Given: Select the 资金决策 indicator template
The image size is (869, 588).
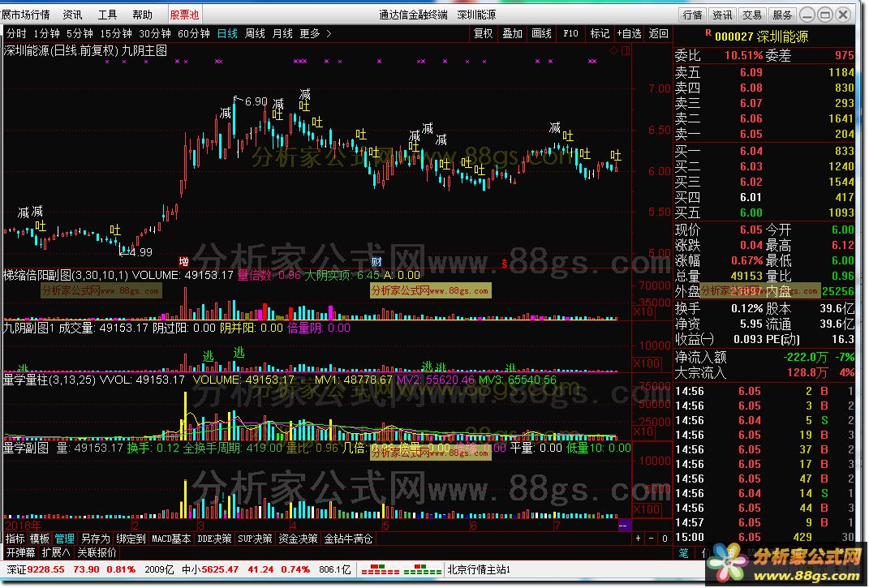Looking at the screenshot, I should tap(298, 539).
